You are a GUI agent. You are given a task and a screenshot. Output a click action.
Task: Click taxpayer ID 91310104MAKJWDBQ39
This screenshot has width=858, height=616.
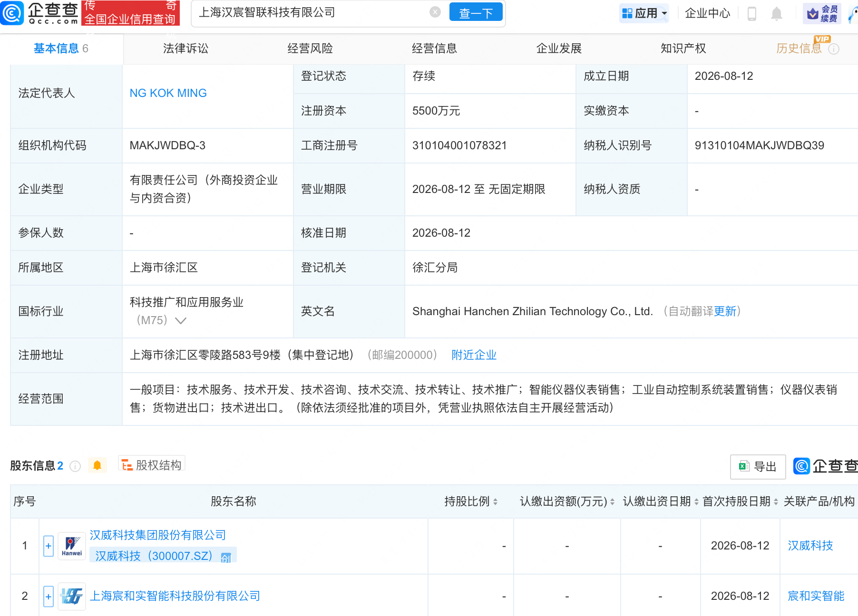[x=760, y=145]
